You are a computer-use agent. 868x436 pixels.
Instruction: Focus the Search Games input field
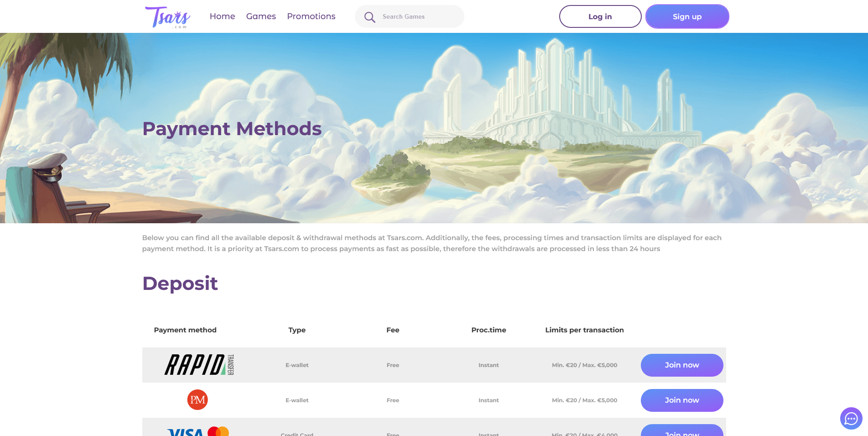coord(410,16)
